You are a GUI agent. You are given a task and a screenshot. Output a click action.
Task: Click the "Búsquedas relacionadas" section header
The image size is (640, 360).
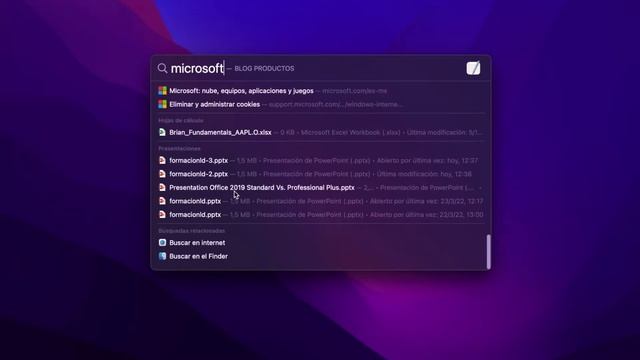tap(191, 231)
